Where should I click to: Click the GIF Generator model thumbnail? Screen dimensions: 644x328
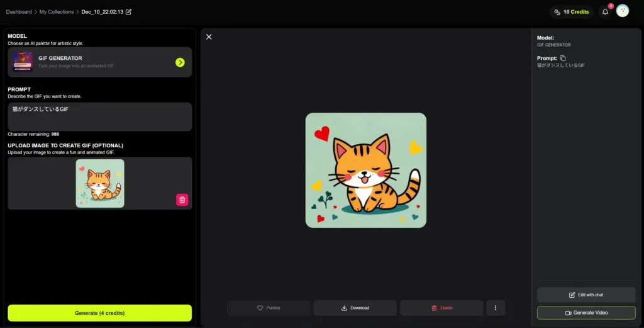click(x=23, y=62)
